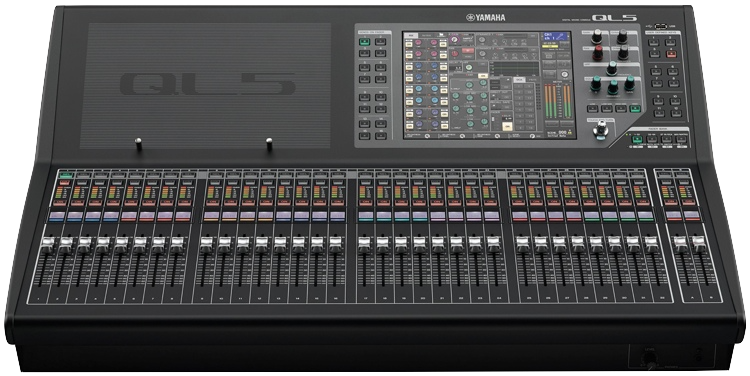Tap the left tablet stopper pin on the tablet rest
Screen dimensions: 750x376
(x=138, y=143)
